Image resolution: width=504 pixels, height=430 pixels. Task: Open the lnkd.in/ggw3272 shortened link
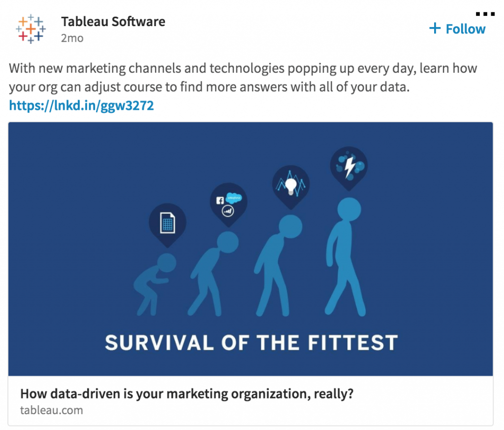[x=81, y=105]
